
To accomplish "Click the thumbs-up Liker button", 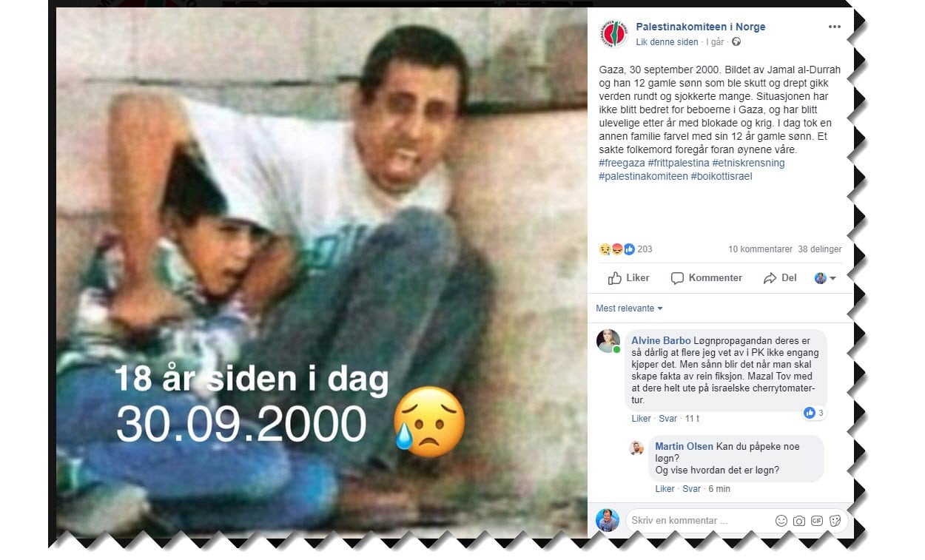I will click(x=628, y=278).
